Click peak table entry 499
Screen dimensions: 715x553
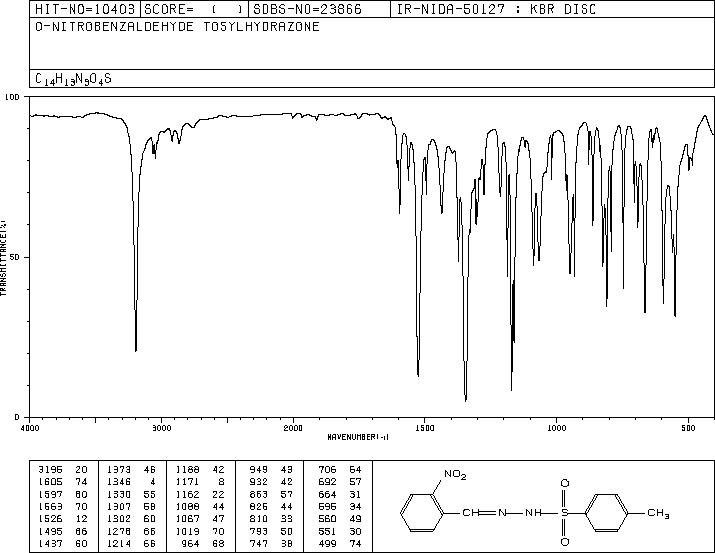[x=327, y=543]
